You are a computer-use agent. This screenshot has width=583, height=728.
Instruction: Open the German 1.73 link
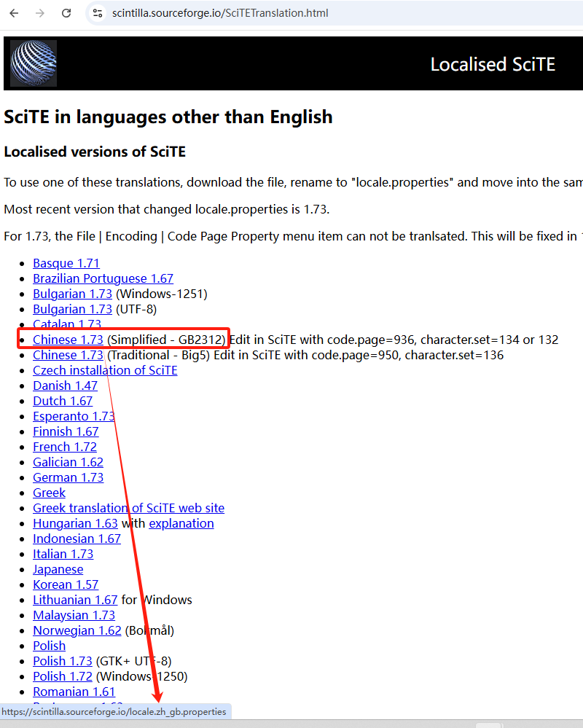(68, 478)
